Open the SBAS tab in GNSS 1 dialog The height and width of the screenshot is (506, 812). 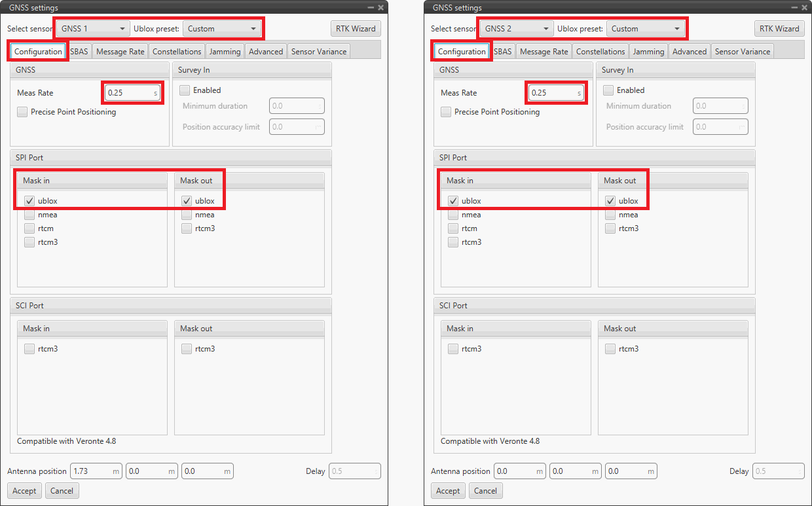[79, 52]
